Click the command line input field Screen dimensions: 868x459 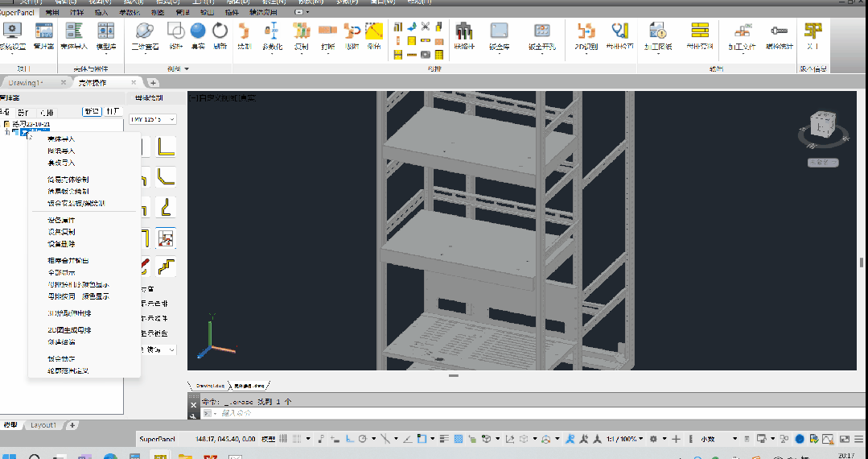pos(533,413)
